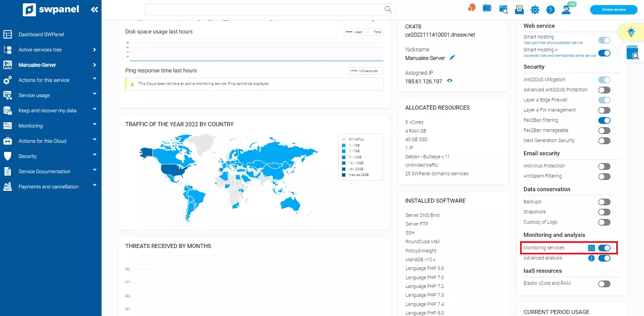Open the envelope messages icon in header
Screen dimensions: 644x316
coord(519,9)
